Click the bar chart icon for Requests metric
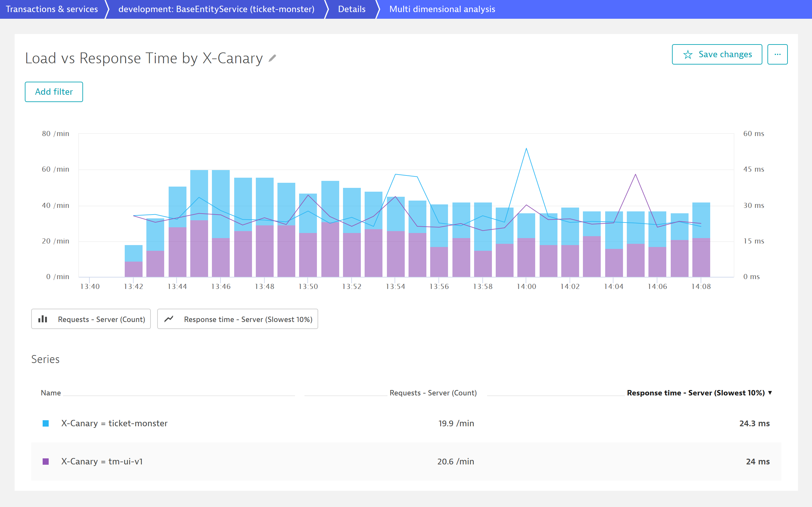Image resolution: width=812 pixels, height=507 pixels. 43,319
